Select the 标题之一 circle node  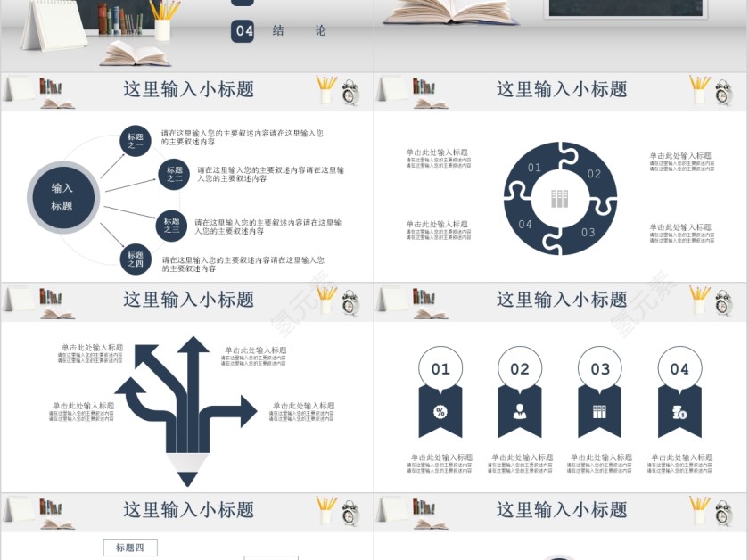point(136,140)
